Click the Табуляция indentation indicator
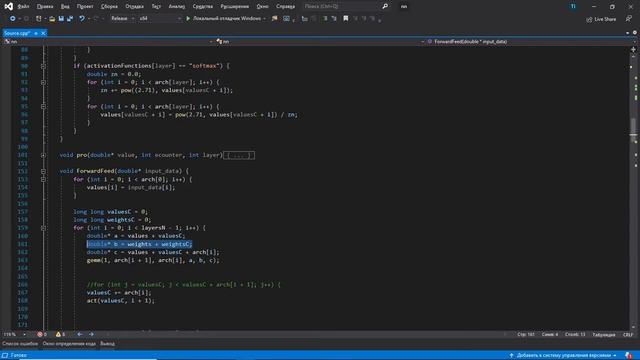 (x=604, y=335)
